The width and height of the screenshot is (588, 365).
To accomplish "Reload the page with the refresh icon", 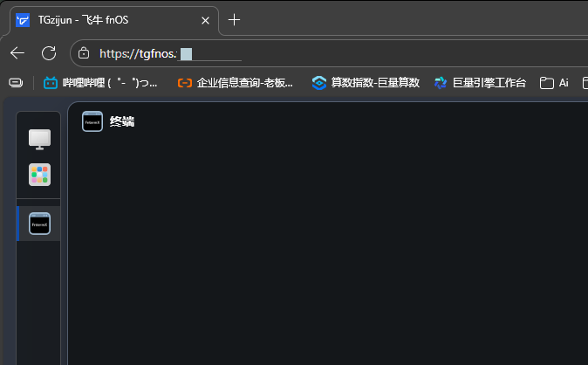I will (49, 53).
